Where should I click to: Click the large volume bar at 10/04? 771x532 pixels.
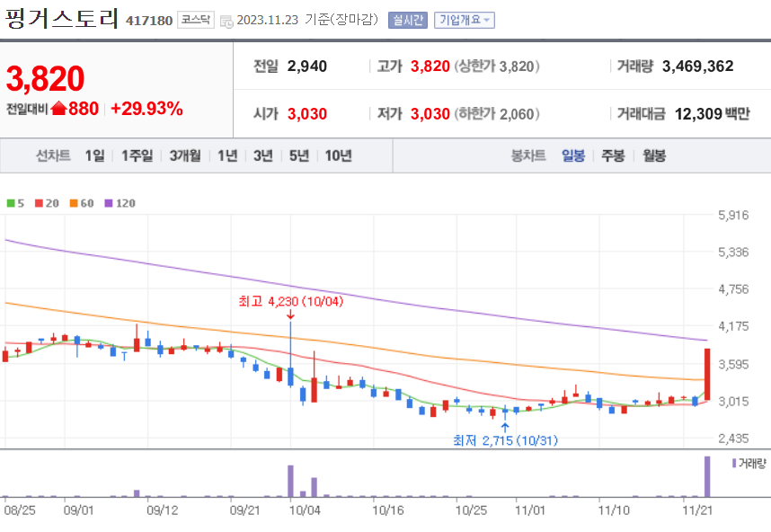290,482
